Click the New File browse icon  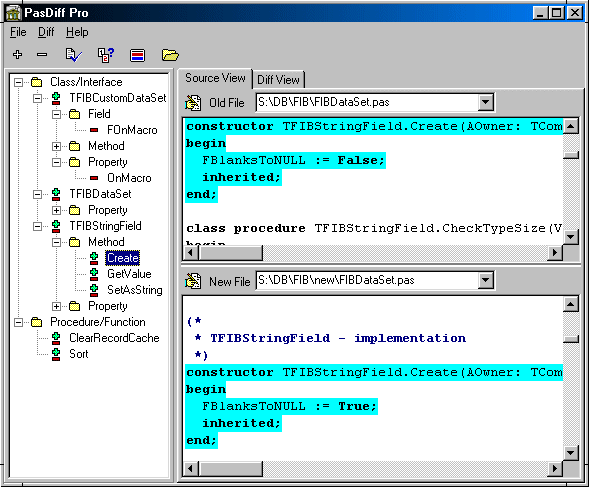coord(193,281)
